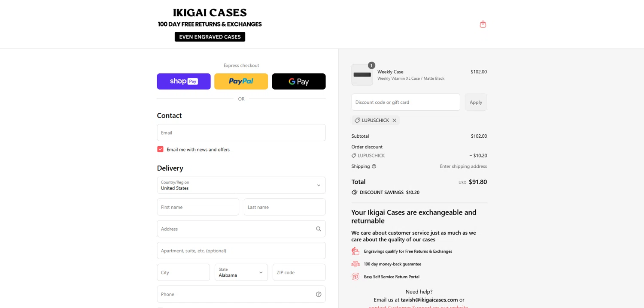Click the 100 day money-back guarantee icon
Viewport: 644px width, 308px height.
(x=355, y=264)
